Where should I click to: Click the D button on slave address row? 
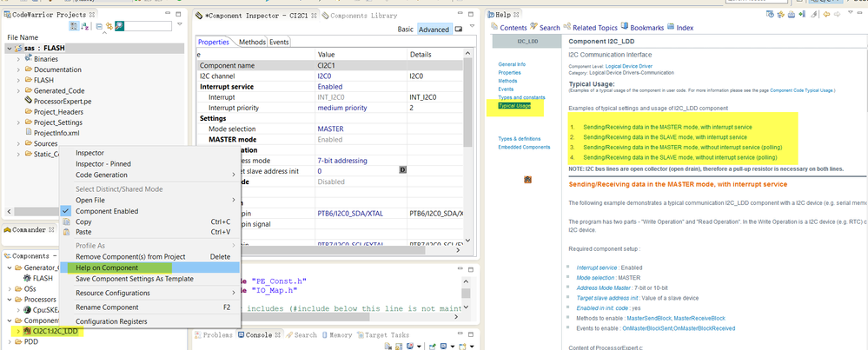point(402,171)
